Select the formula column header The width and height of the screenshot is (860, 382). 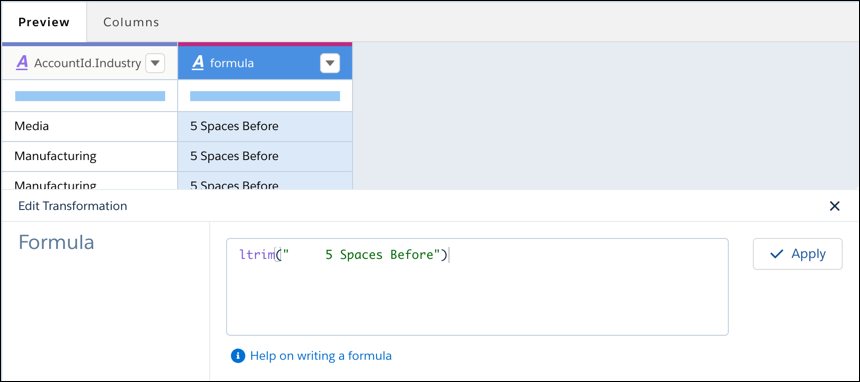coord(265,63)
